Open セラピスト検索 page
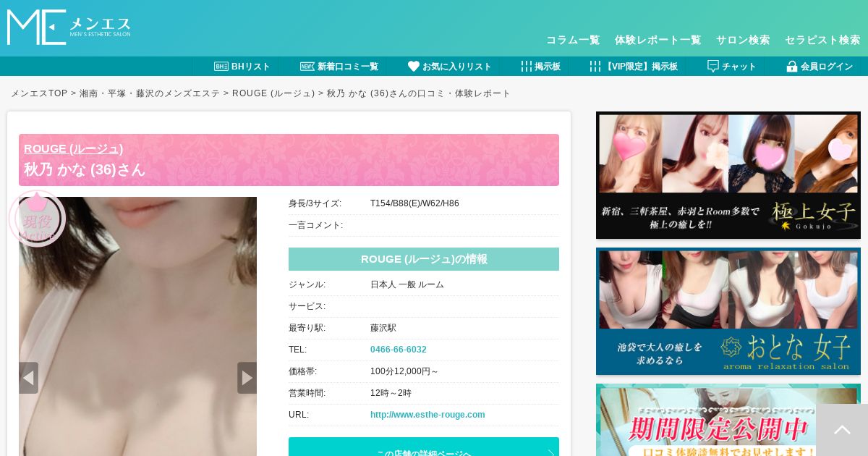The height and width of the screenshot is (456, 868). tap(822, 40)
